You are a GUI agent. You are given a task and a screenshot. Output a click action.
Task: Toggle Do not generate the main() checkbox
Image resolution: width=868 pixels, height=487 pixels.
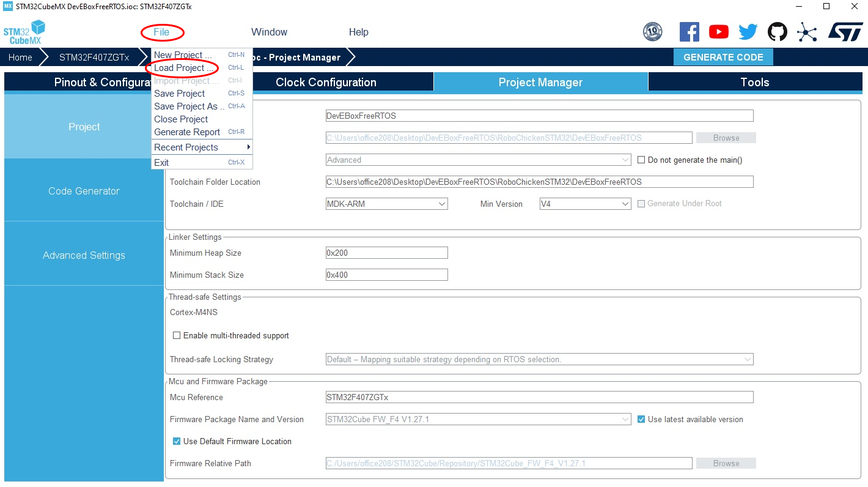(641, 160)
